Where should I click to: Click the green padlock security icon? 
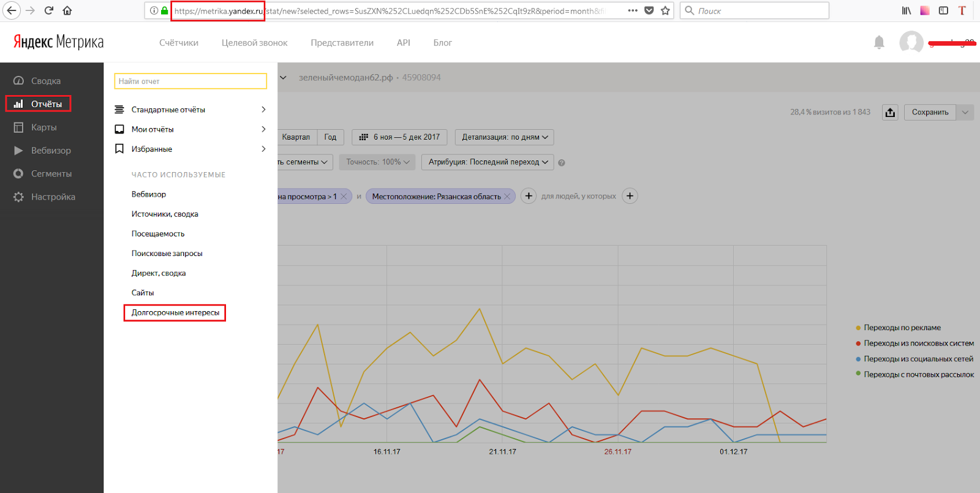pos(165,10)
